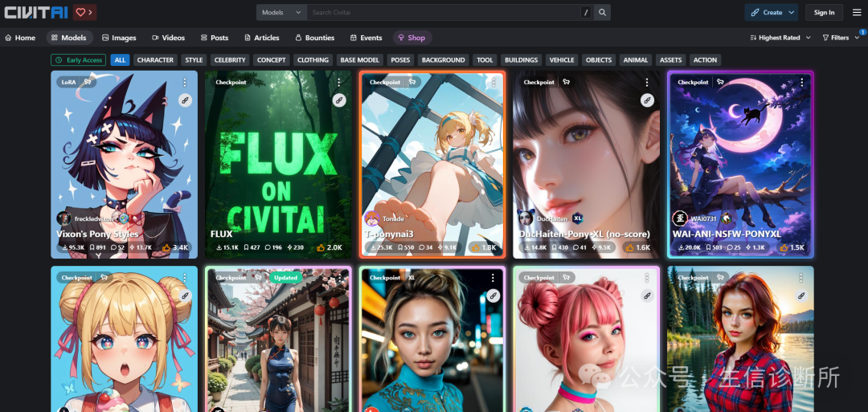
Task: Like DucHaiten-Pony-XL via 1.6K thumbs-up
Action: coord(637,247)
